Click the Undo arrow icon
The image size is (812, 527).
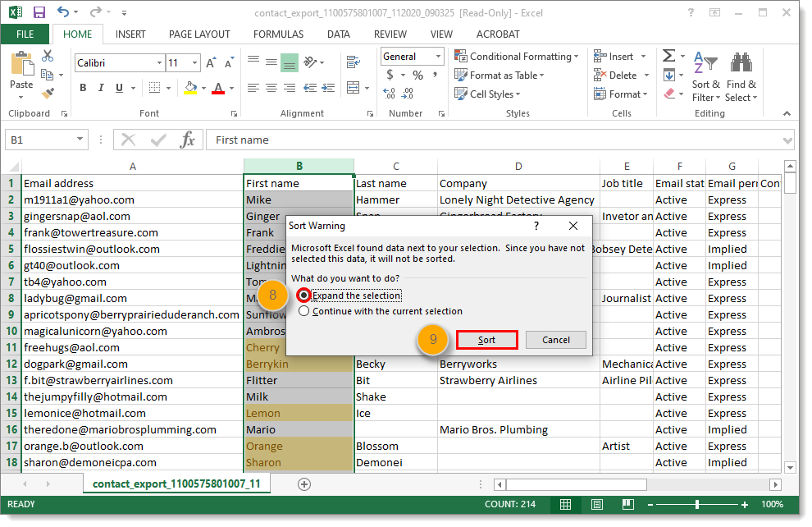click(x=63, y=11)
